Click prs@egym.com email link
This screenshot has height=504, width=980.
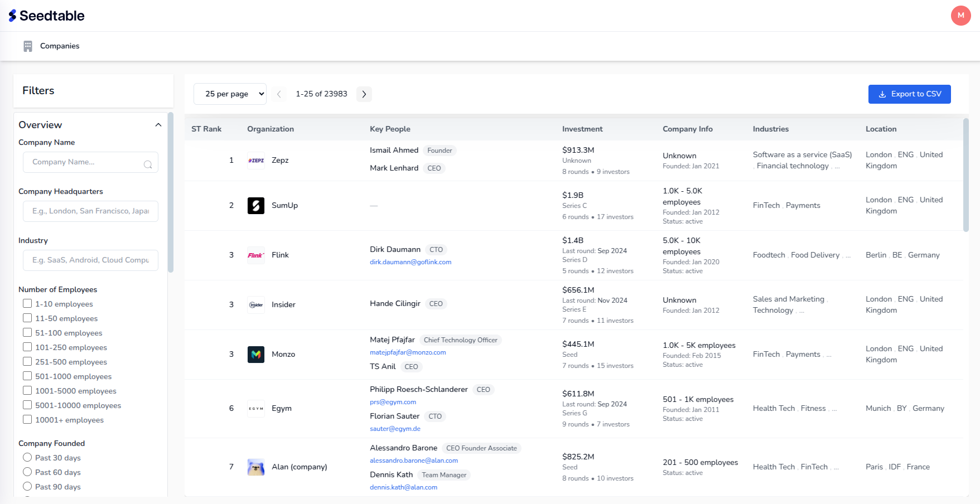pyautogui.click(x=393, y=402)
